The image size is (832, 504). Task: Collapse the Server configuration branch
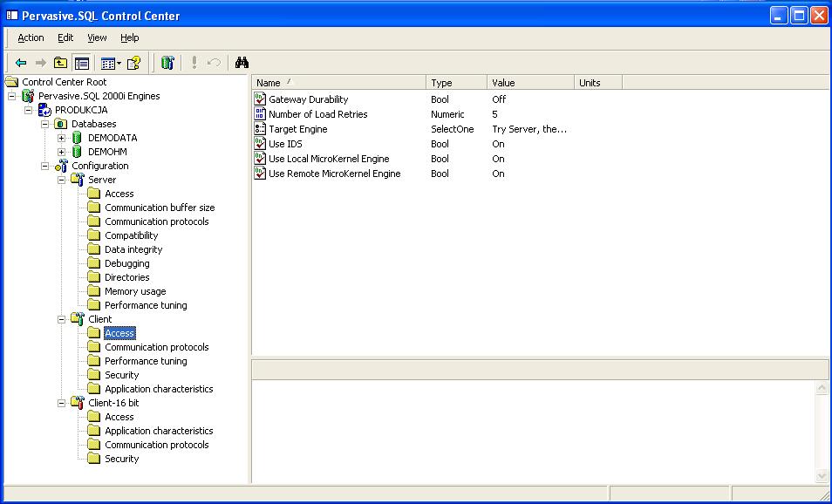(x=62, y=180)
